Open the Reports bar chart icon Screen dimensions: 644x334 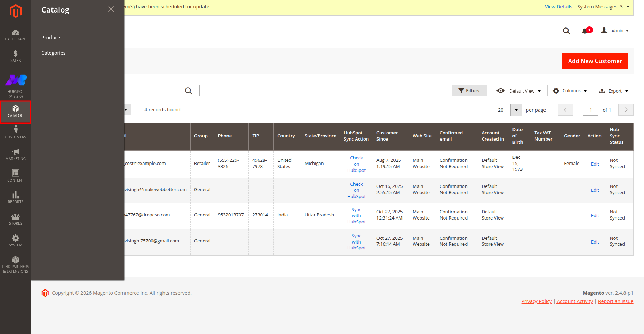[15, 197]
